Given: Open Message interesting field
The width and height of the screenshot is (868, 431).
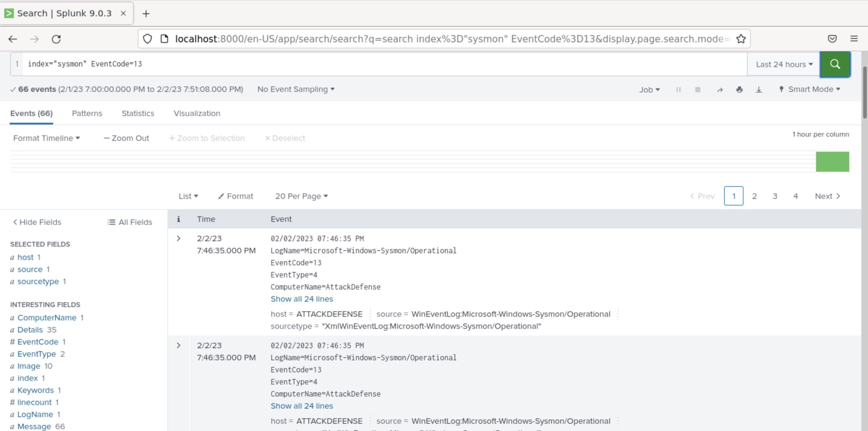Looking at the screenshot, I should pyautogui.click(x=34, y=427).
